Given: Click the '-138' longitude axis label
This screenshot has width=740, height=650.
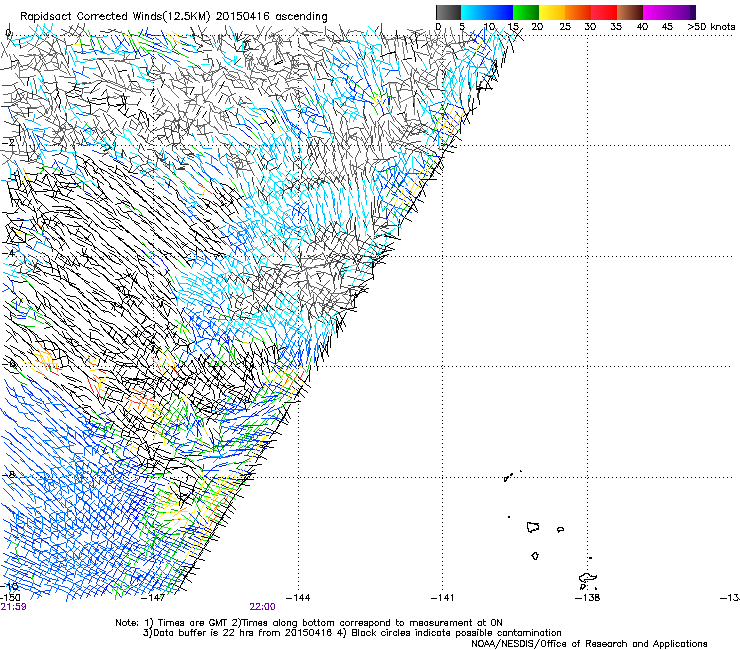Looking at the screenshot, I should pos(587,598).
